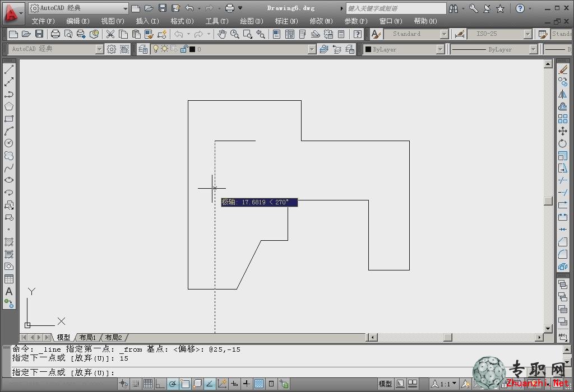Screen dimensions: 574x392
Task: Toggle Object Snap in status bar
Action: coord(185,384)
